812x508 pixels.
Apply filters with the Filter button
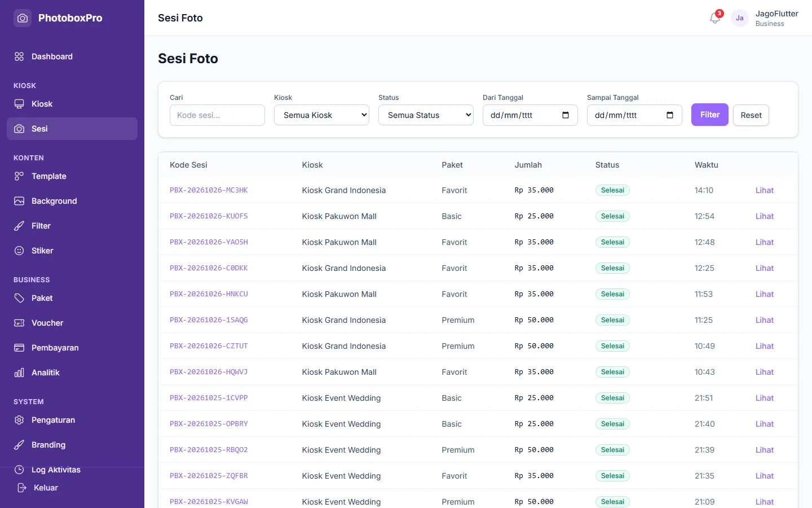(x=710, y=115)
